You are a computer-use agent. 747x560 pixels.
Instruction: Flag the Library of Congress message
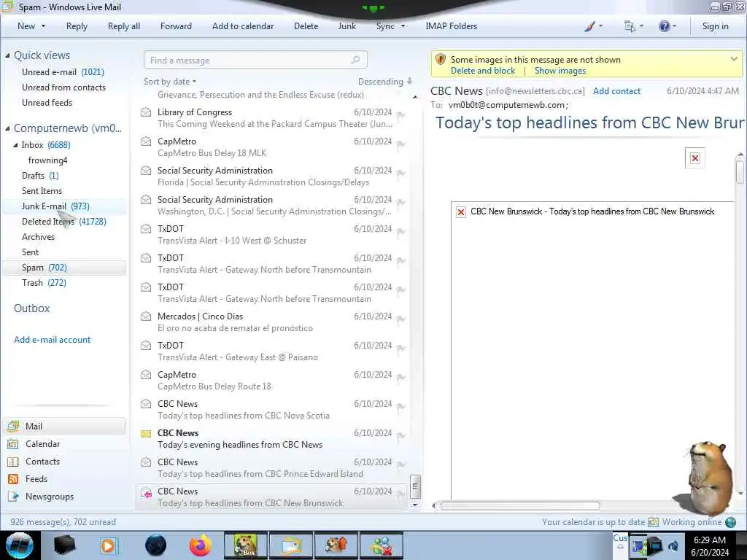coord(401,115)
